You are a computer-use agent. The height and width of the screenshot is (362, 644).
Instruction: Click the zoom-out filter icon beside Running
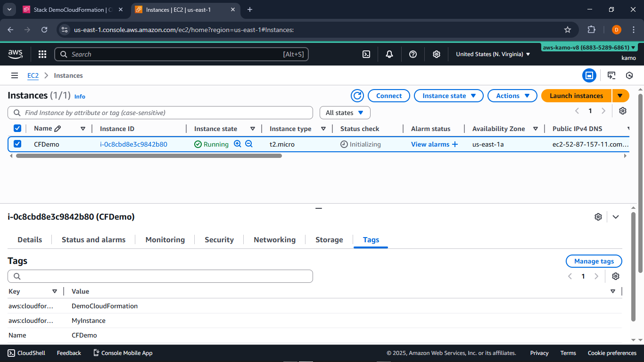point(249,144)
